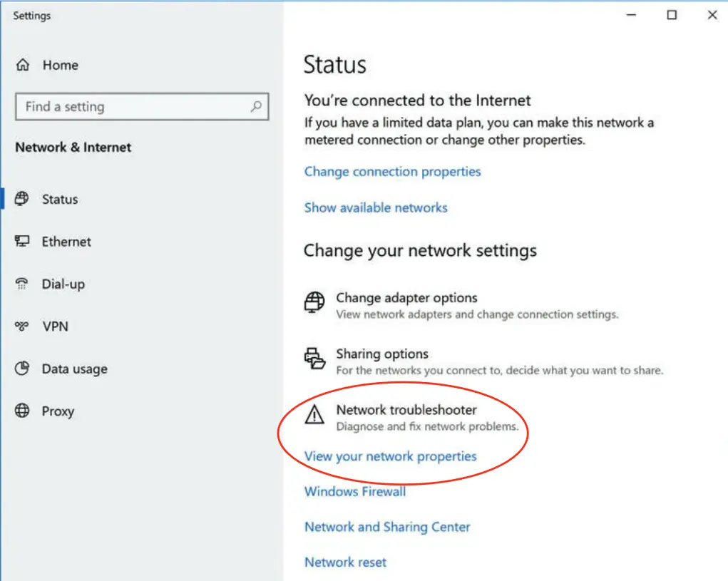Click the Proxy globe icon
The image size is (728, 581).
click(22, 411)
